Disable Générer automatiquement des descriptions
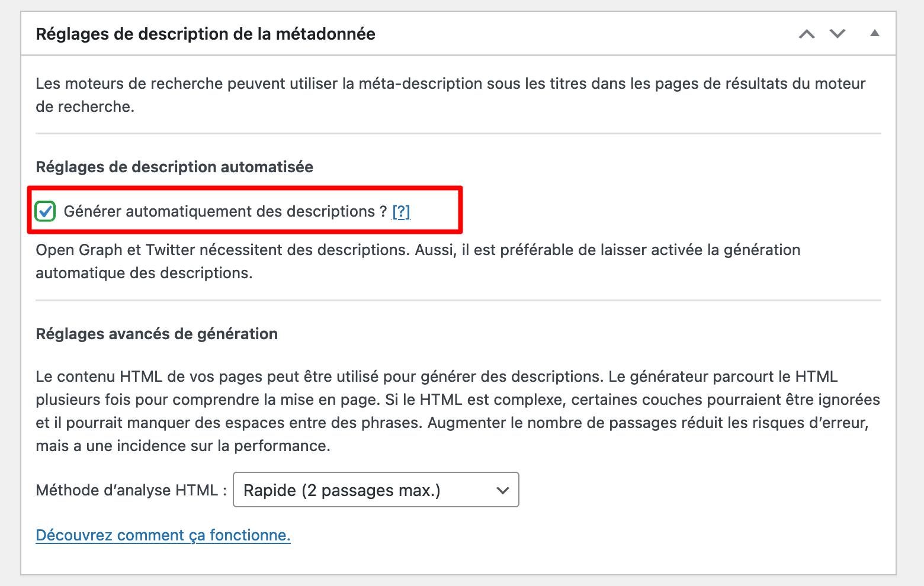 (x=45, y=211)
